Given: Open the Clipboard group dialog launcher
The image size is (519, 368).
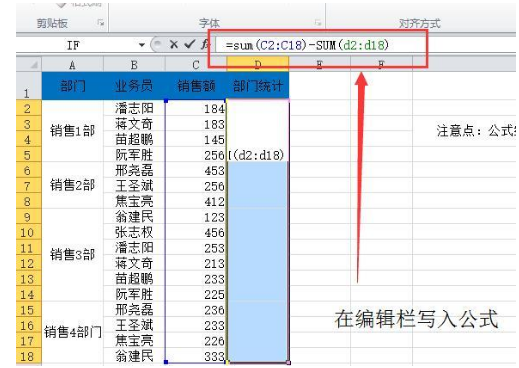Looking at the screenshot, I should pos(101,23).
